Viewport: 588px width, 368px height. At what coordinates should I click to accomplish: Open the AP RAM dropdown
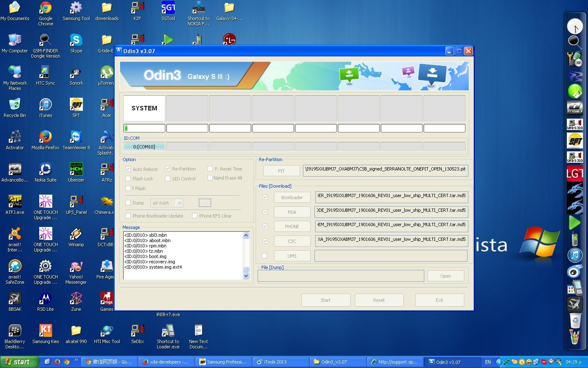[x=167, y=203]
